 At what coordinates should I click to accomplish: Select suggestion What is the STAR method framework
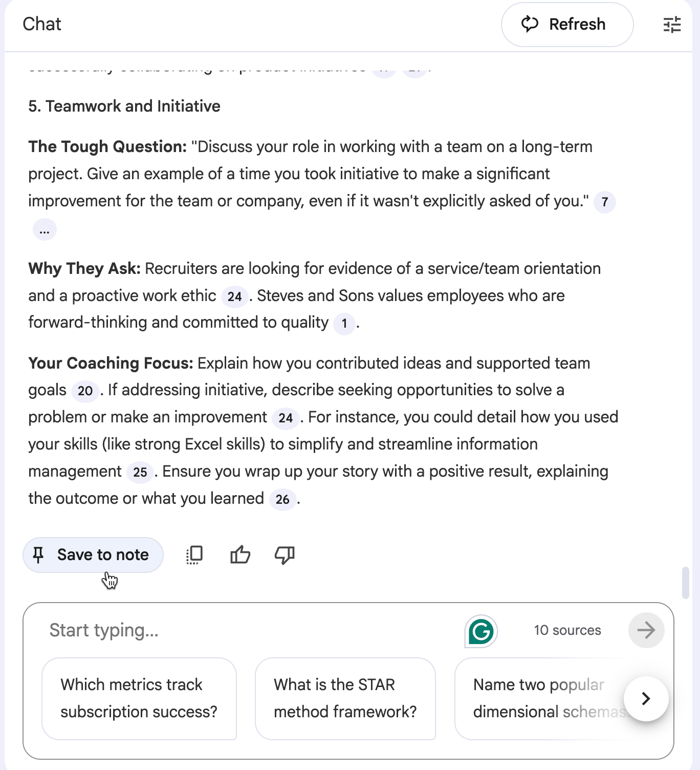click(345, 698)
